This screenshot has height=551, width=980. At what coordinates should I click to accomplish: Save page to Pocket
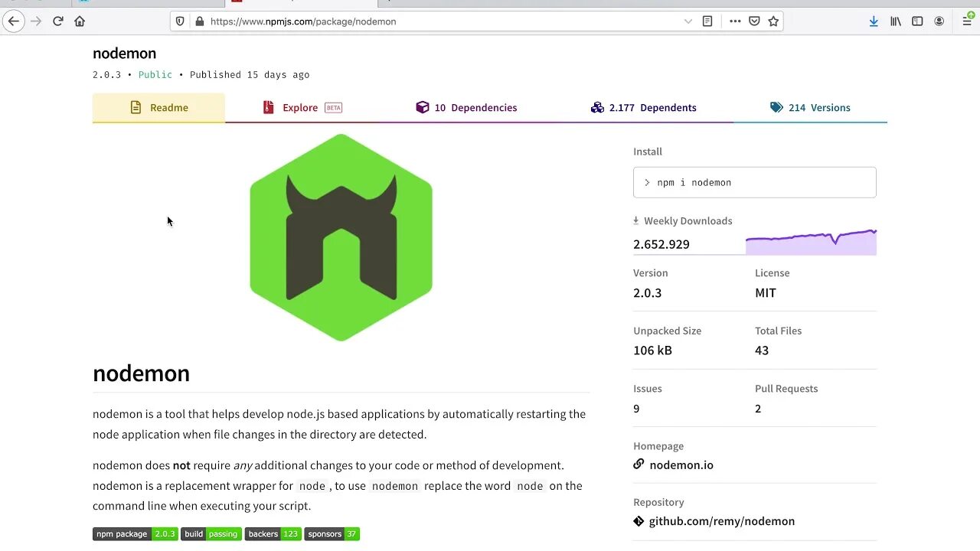tap(754, 21)
